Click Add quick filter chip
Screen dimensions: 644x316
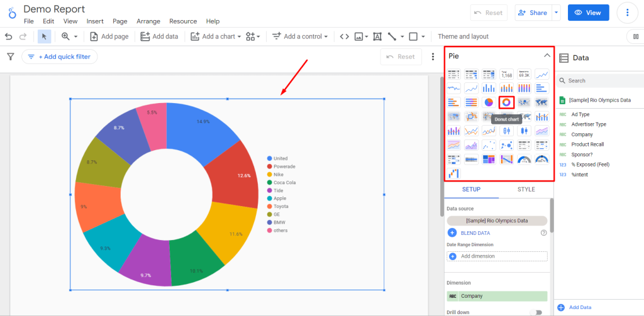60,57
